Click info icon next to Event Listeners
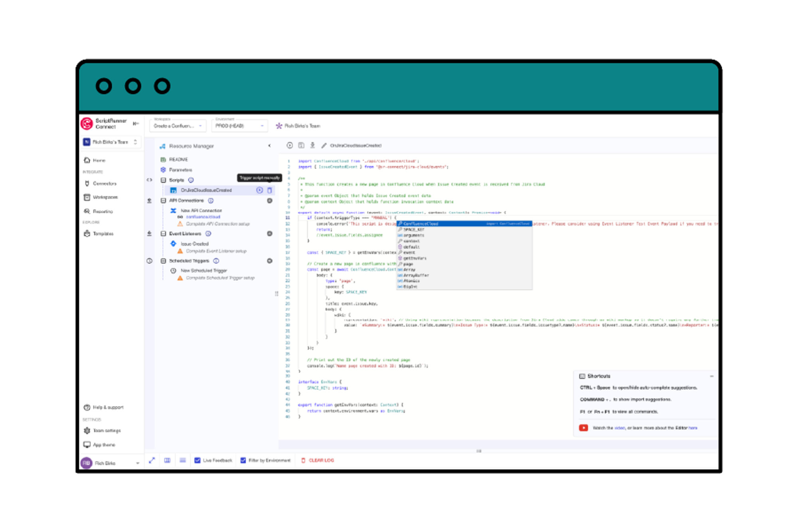This screenshot has height=532, width=798. tap(208, 234)
